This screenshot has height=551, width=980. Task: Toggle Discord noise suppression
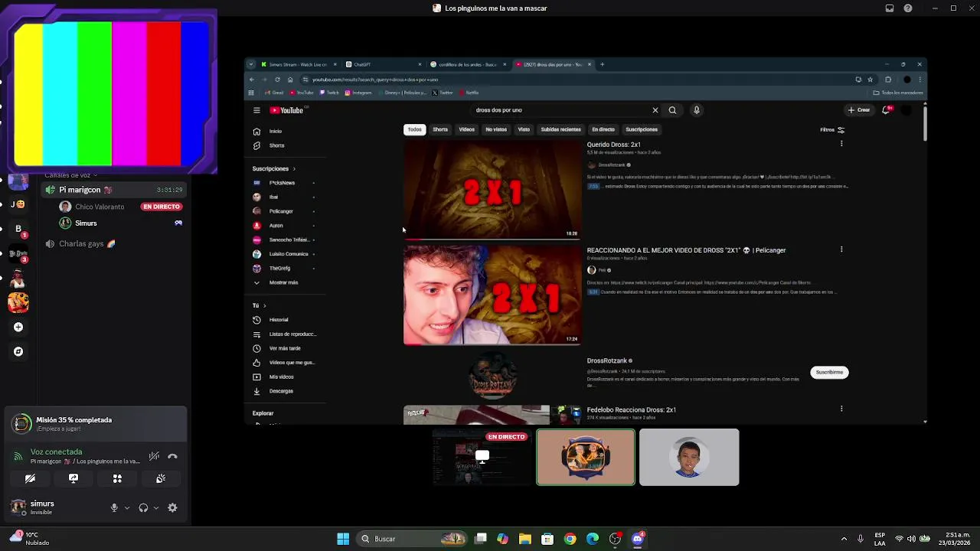pos(154,457)
